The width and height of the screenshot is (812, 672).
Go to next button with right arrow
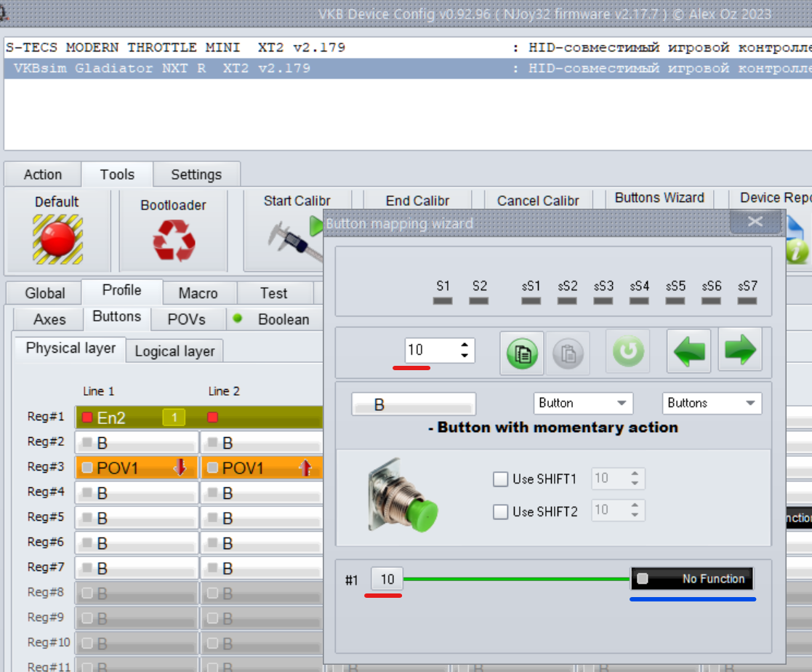(x=741, y=350)
